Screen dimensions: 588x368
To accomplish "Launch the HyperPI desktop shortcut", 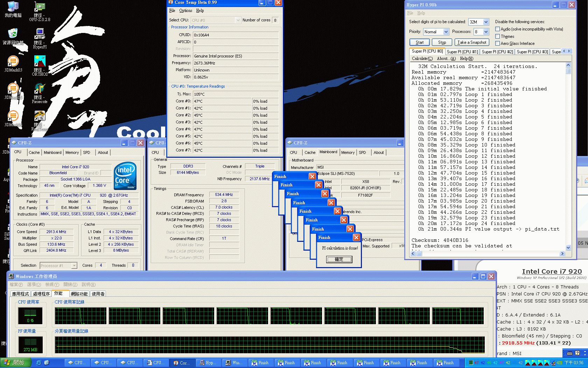I will pyautogui.click(x=40, y=39).
